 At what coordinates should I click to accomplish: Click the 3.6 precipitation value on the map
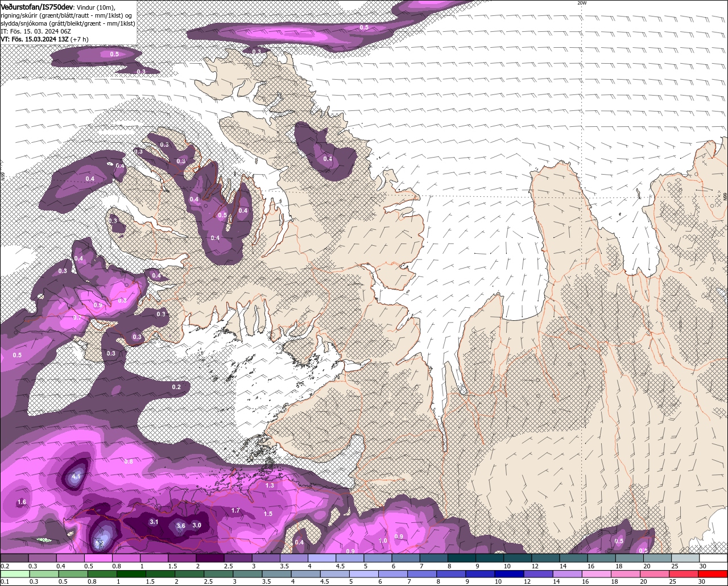click(x=181, y=526)
